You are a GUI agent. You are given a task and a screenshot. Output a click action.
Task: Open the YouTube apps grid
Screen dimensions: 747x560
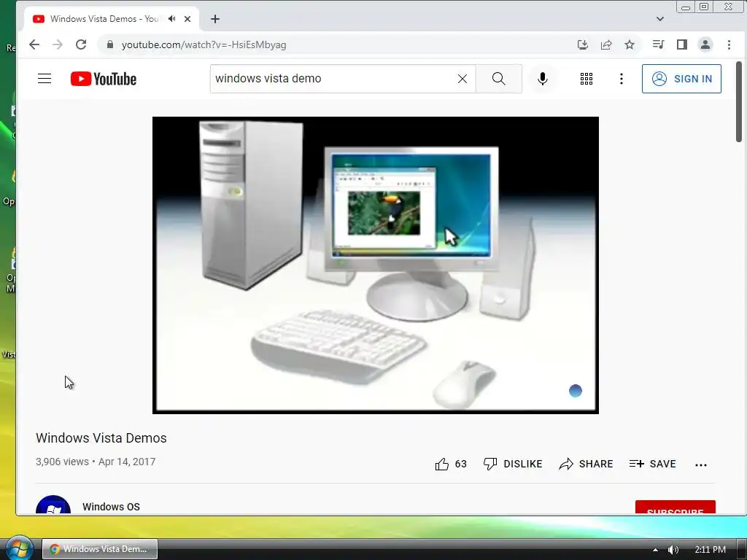pos(587,79)
